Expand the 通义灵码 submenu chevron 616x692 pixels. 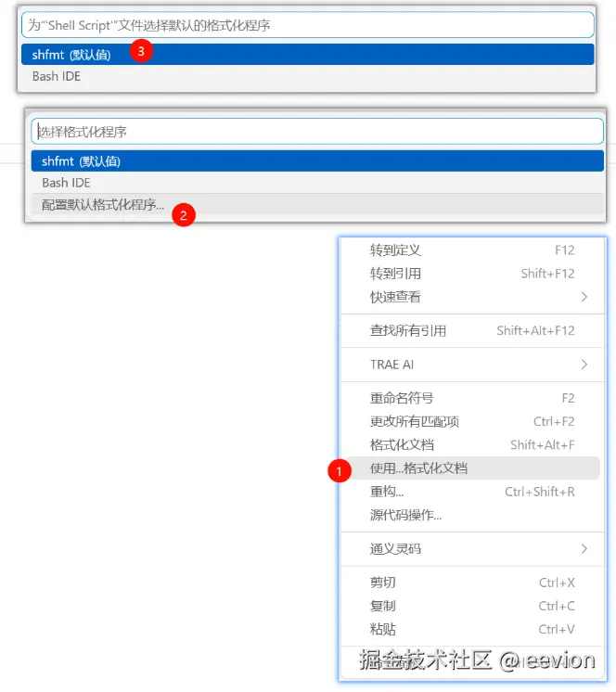584,549
